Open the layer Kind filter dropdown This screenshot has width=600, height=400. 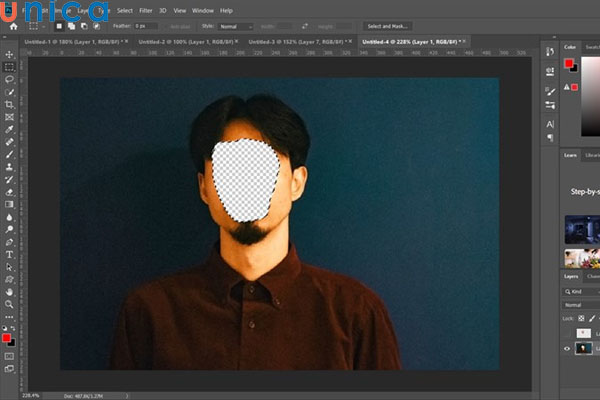tap(581, 292)
